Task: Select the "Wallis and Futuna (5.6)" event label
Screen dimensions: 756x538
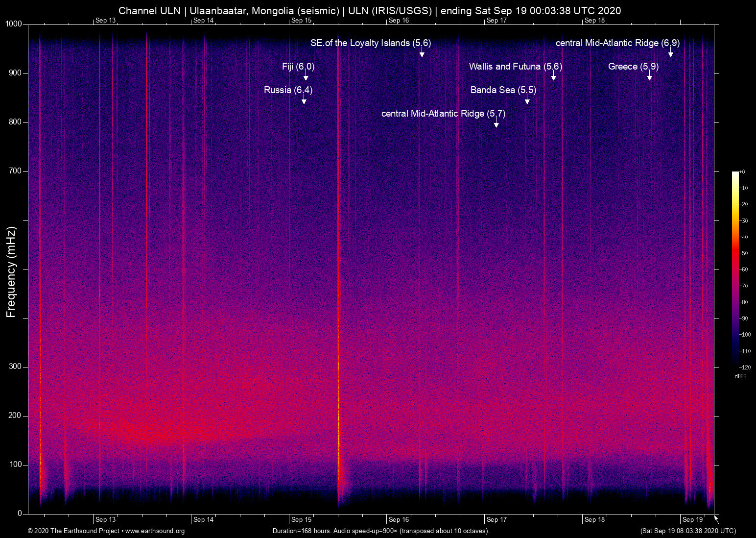Action: [515, 67]
